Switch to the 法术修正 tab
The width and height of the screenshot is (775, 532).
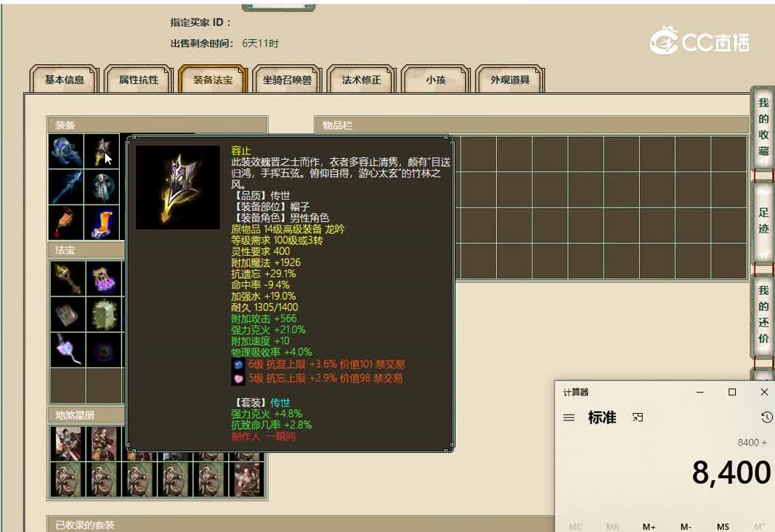coord(362,80)
